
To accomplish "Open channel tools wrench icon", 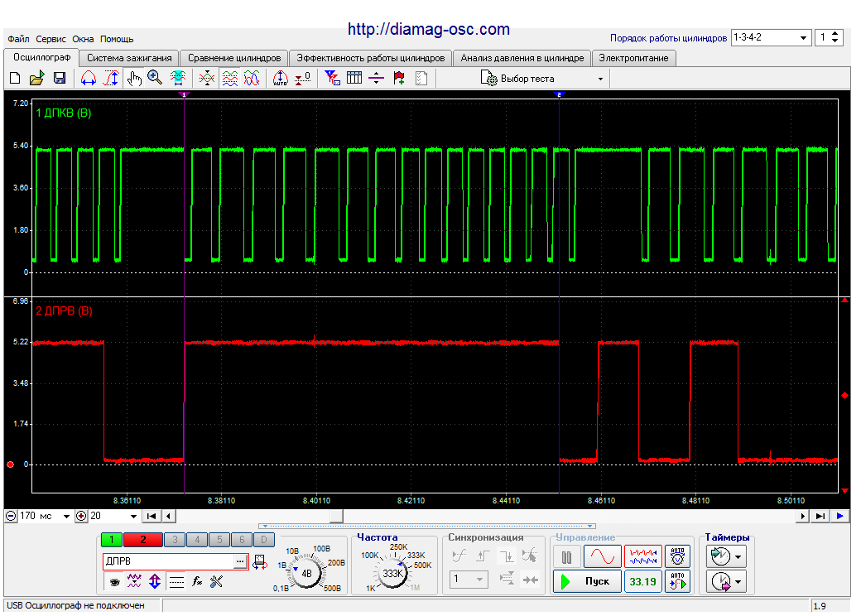I will point(216,581).
